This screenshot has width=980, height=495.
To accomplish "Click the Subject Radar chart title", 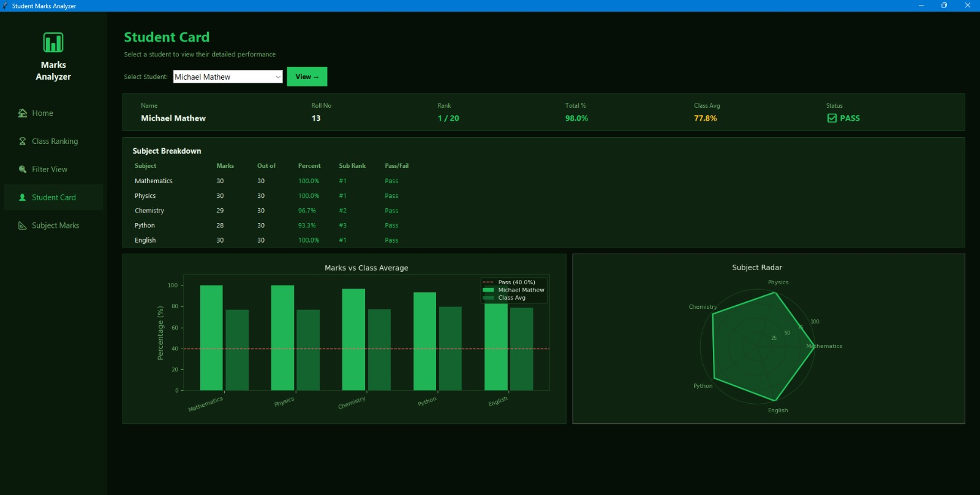I will [757, 268].
